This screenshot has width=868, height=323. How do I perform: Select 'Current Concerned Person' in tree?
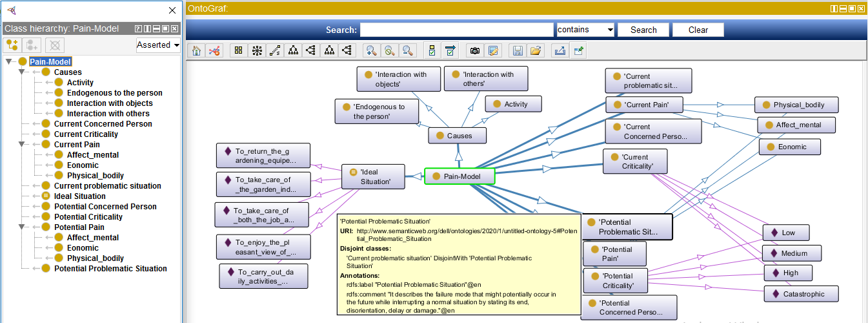tap(103, 124)
